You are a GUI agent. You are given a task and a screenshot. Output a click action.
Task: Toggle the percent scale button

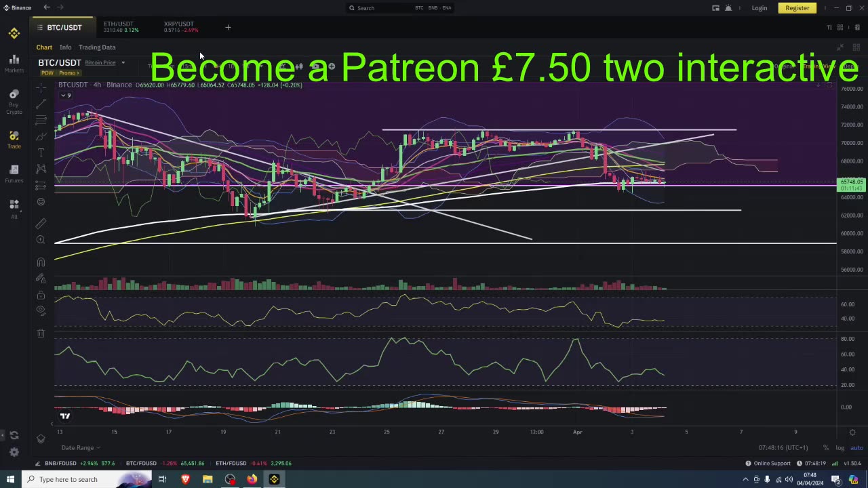825,447
